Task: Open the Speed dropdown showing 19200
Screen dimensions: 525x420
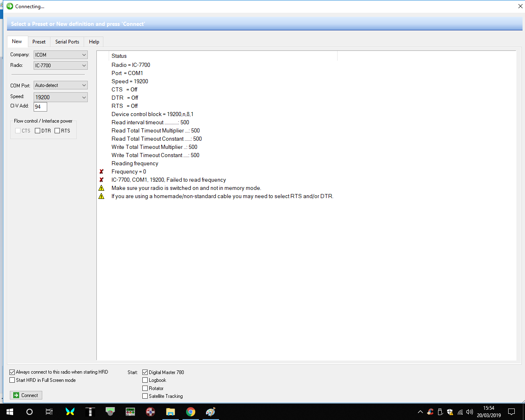Action: [61, 97]
